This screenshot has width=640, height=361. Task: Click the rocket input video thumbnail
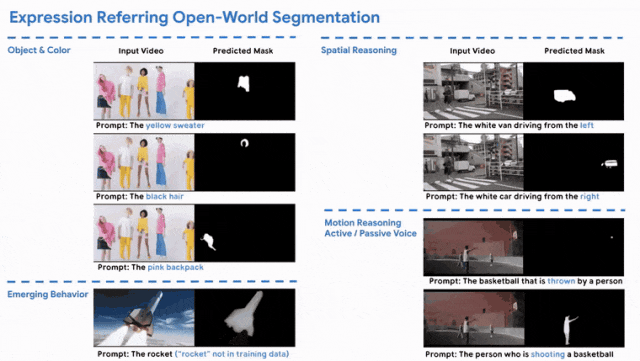[x=144, y=318]
